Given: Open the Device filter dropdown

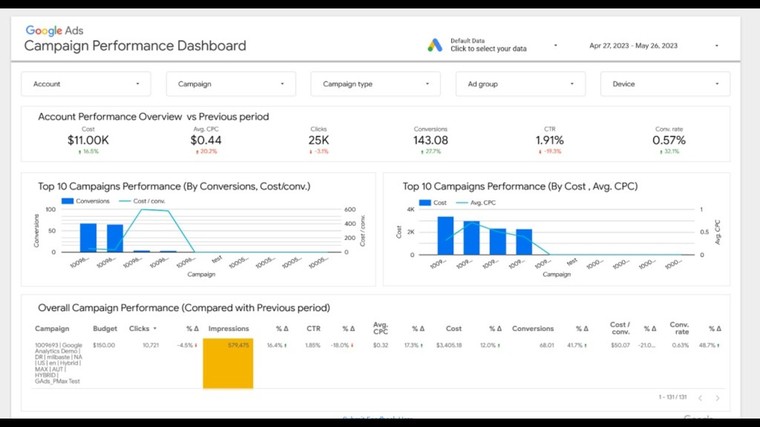Looking at the screenshot, I should point(665,84).
